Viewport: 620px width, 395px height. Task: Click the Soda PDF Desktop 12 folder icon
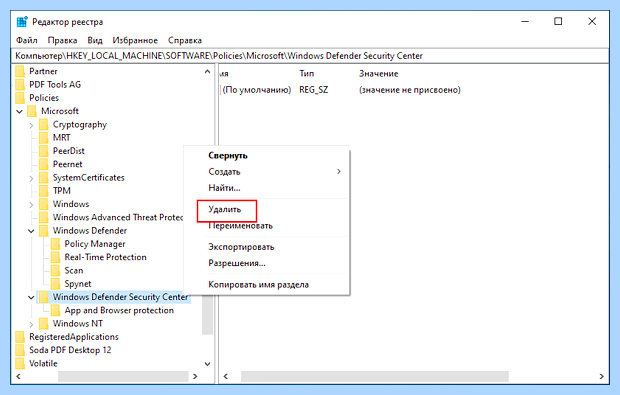(x=20, y=350)
